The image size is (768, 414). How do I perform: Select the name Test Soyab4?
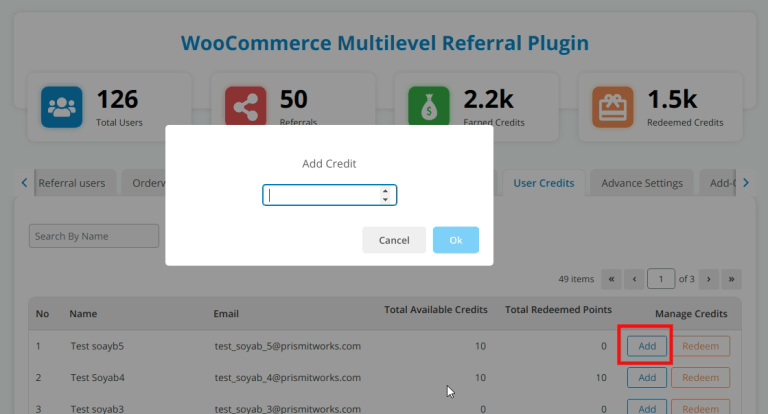(x=97, y=378)
